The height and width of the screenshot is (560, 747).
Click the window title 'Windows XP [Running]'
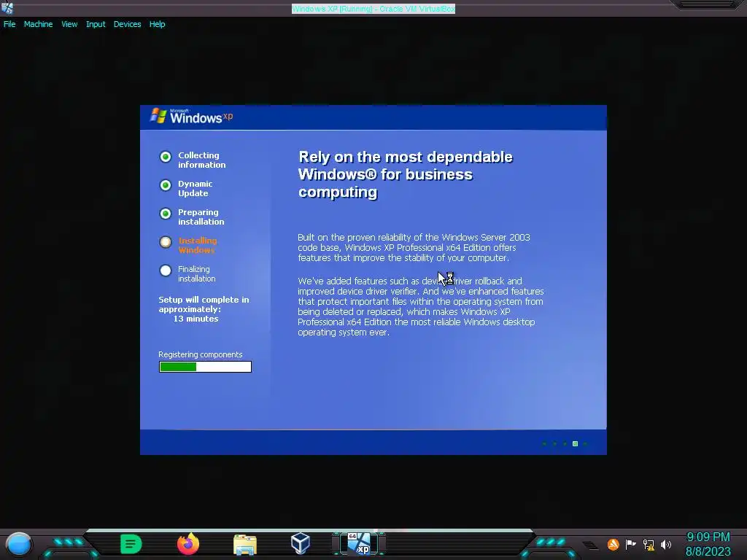pos(373,9)
